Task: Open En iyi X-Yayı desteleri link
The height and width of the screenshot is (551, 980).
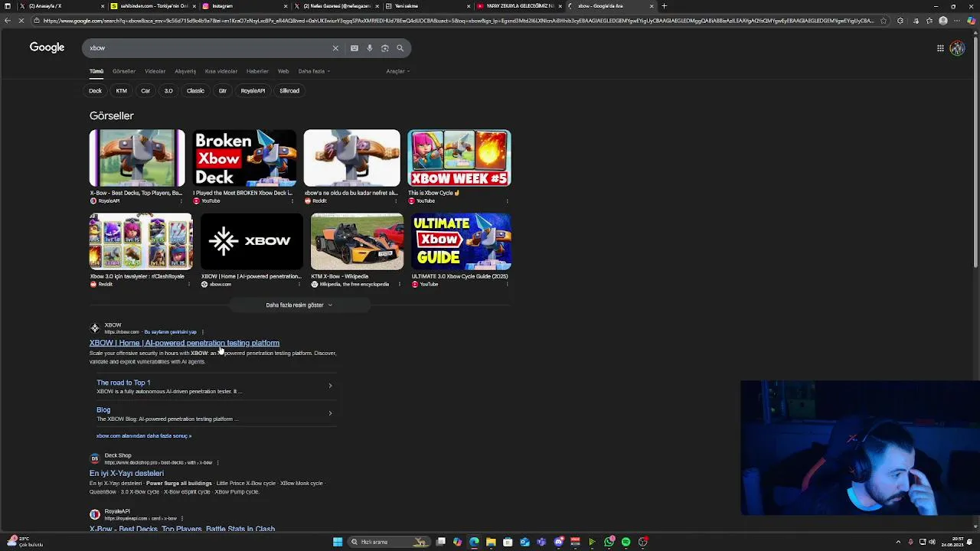Action: [126, 473]
